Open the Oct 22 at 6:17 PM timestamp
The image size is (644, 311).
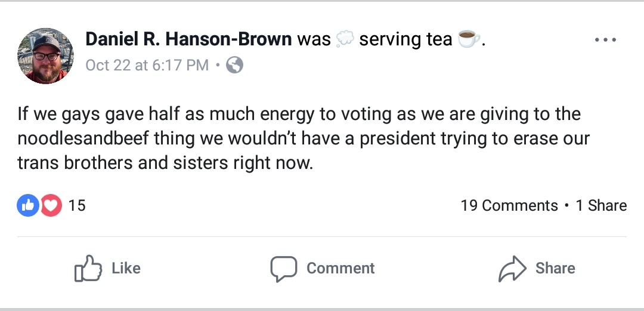point(147,65)
